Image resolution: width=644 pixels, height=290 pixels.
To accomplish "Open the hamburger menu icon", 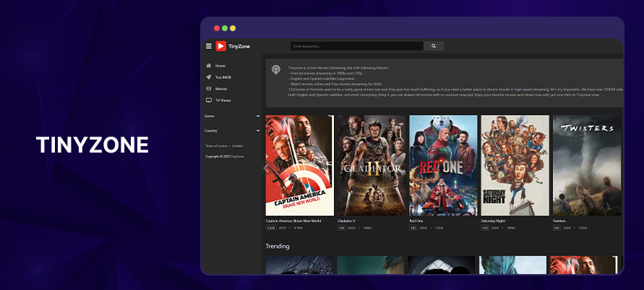I will pos(209,46).
